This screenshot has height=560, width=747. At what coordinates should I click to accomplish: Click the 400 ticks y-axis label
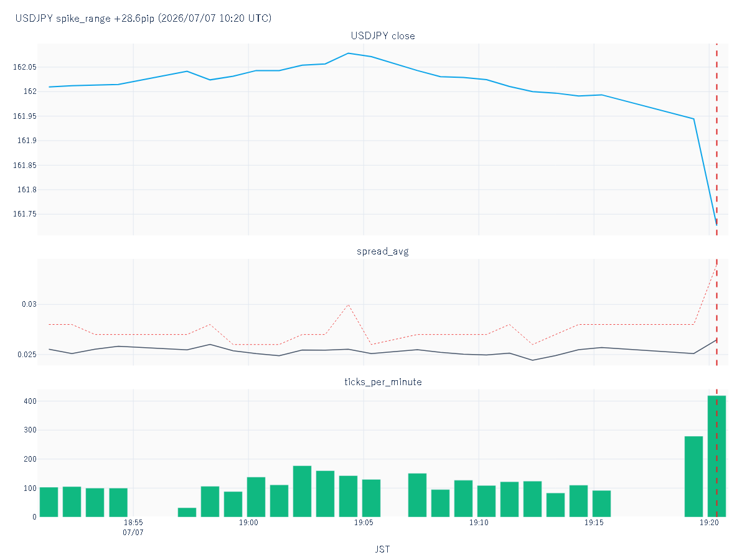pos(30,401)
